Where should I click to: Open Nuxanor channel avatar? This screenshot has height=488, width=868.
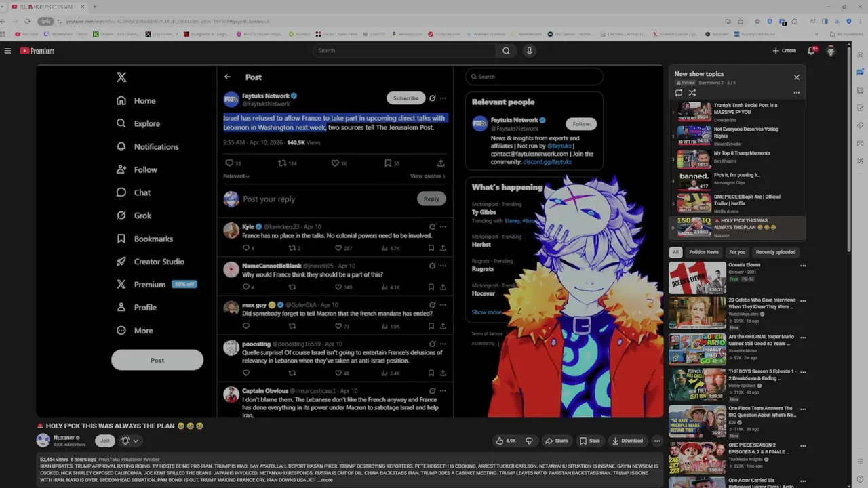pyautogui.click(x=43, y=441)
